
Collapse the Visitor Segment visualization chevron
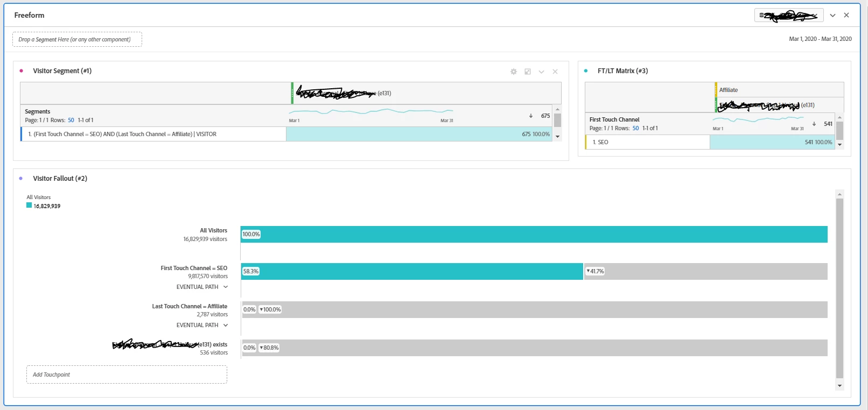coord(542,72)
